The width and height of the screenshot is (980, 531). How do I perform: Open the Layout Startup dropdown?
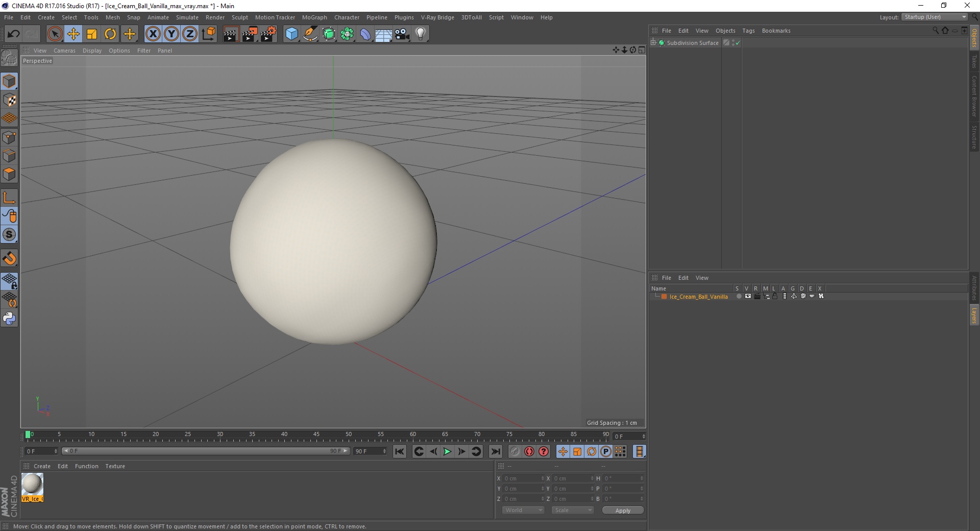click(935, 17)
